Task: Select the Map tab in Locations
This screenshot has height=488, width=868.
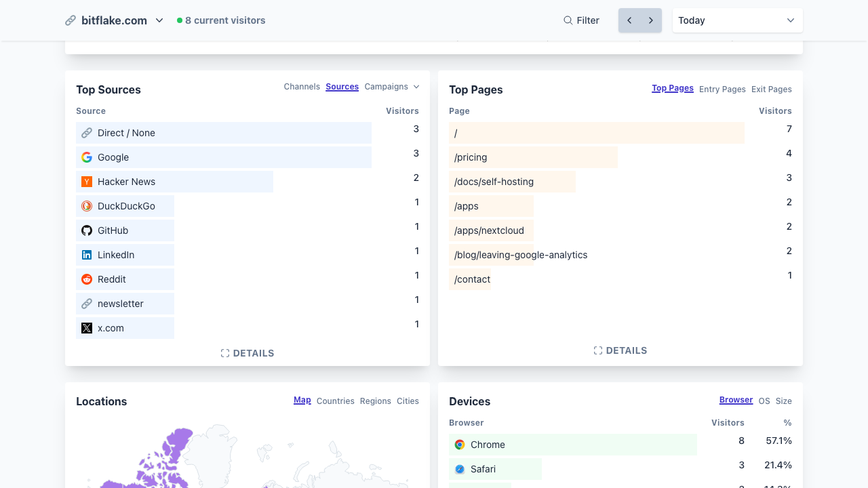Action: 302,400
